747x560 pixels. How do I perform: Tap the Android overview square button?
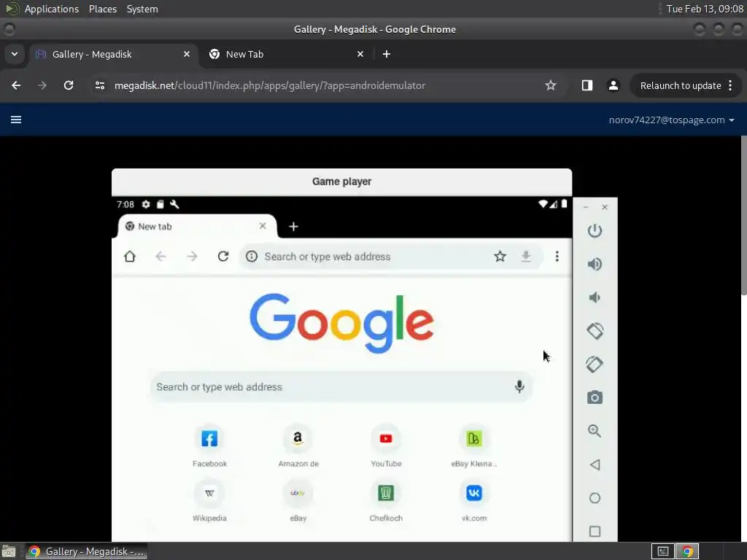point(595,532)
